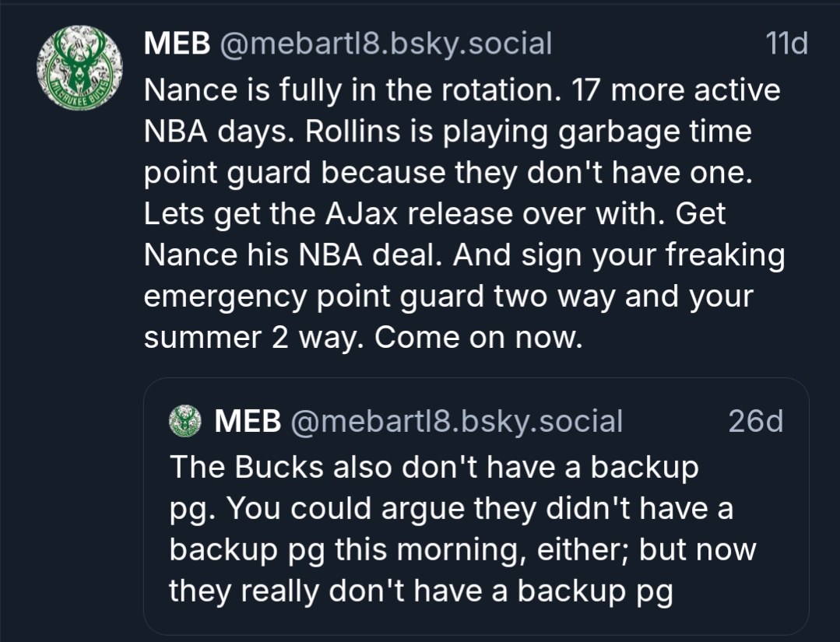This screenshot has height=642, width=840.
Task: Open the post via the 11d timestamp
Action: [786, 44]
